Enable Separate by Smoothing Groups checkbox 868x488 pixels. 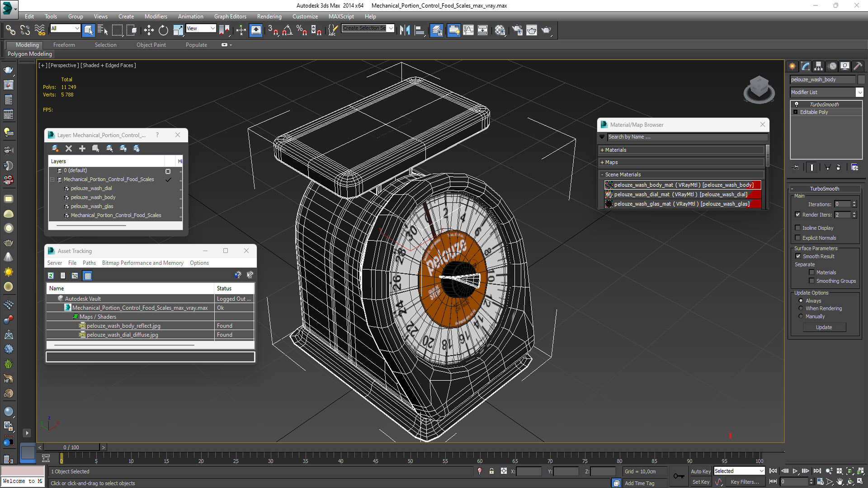[812, 281]
